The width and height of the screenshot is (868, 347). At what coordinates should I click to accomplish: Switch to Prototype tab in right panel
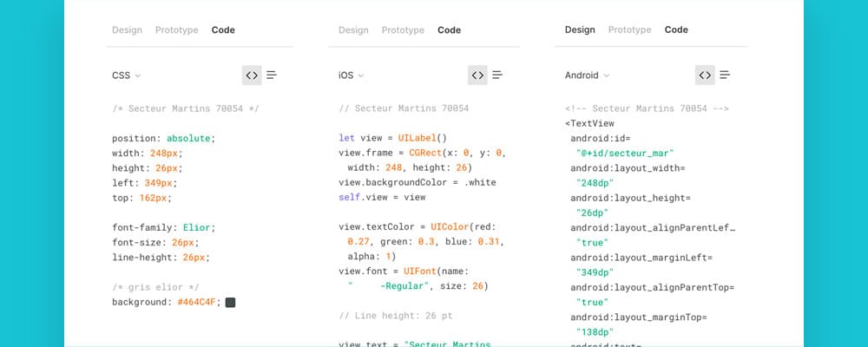tap(629, 29)
